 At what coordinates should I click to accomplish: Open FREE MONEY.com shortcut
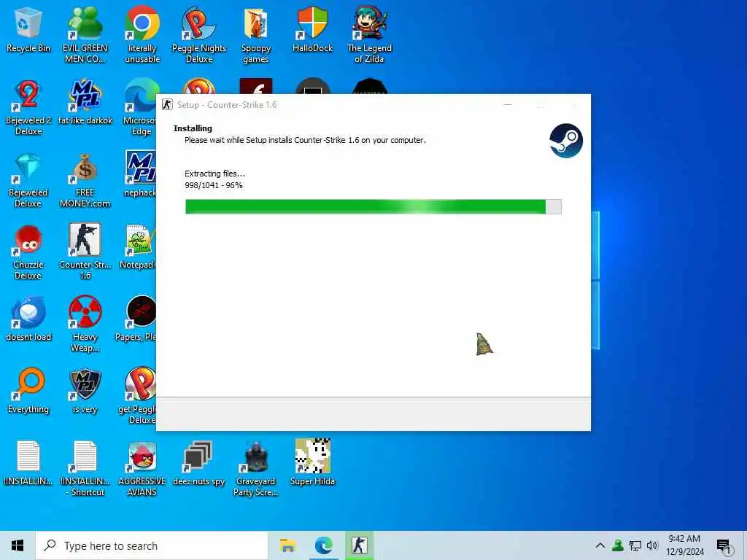tap(85, 180)
